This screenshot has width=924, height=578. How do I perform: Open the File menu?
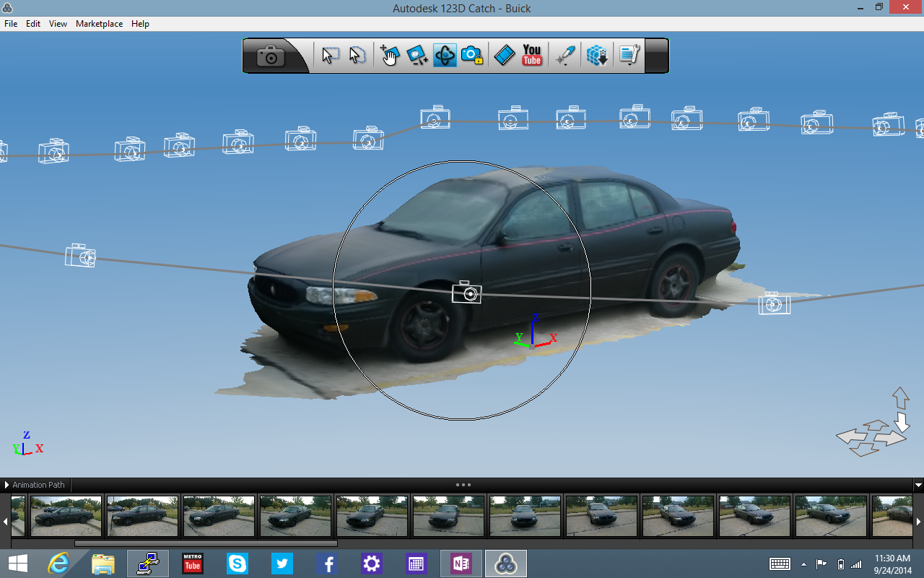11,24
